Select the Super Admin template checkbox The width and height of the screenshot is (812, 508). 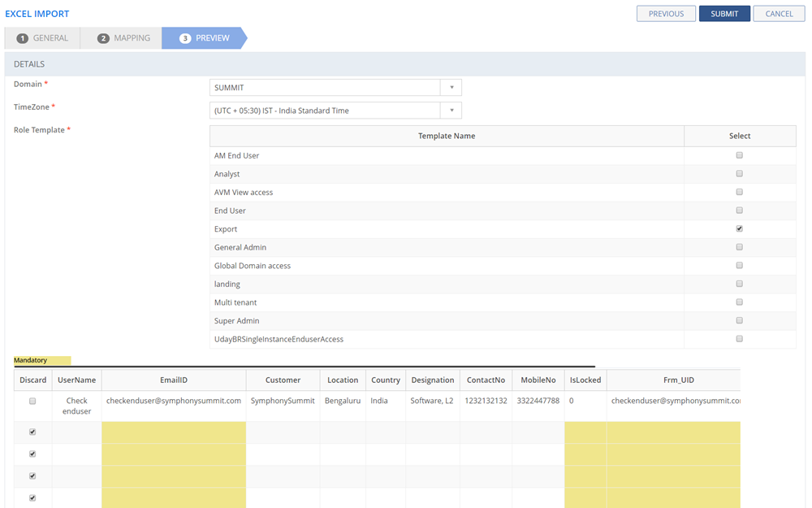coord(739,320)
